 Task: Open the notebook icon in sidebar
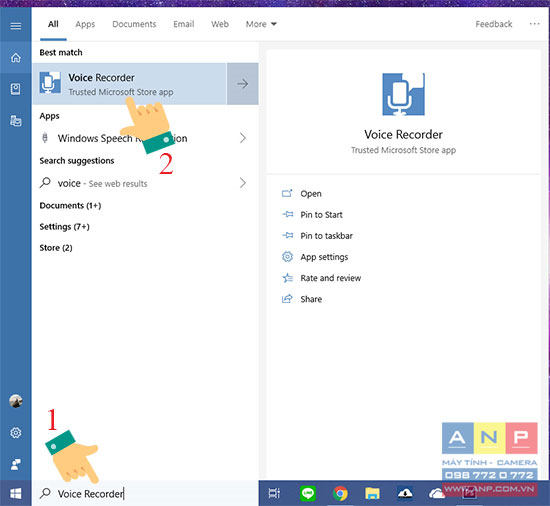(x=15, y=89)
